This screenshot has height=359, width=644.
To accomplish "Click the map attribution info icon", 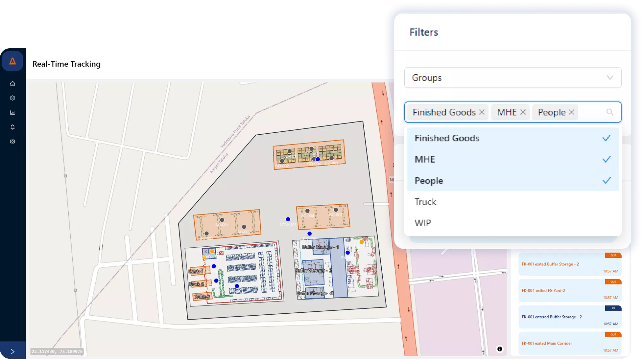I will 500,349.
